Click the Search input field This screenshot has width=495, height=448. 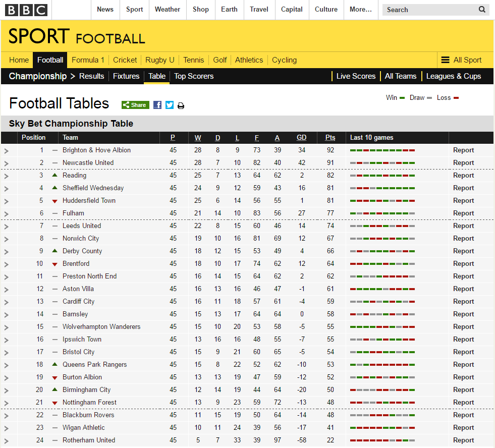point(429,10)
